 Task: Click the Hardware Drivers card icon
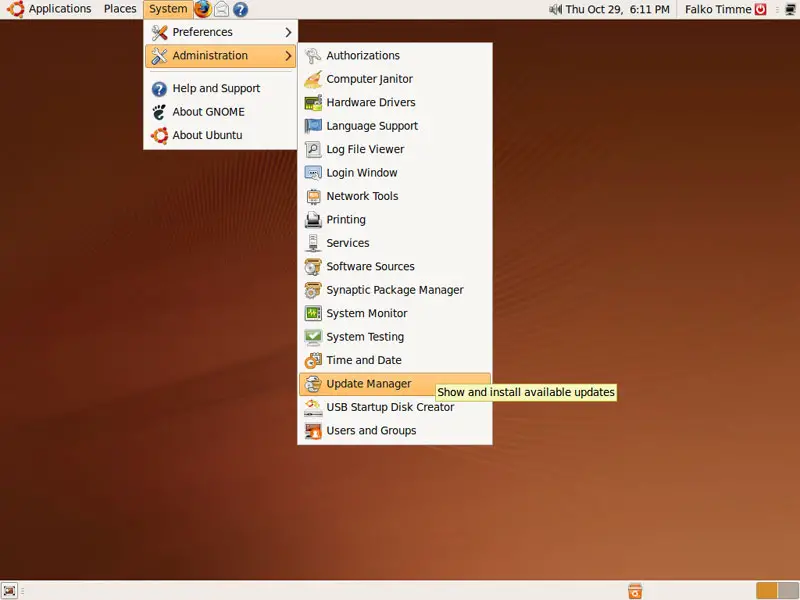click(313, 103)
